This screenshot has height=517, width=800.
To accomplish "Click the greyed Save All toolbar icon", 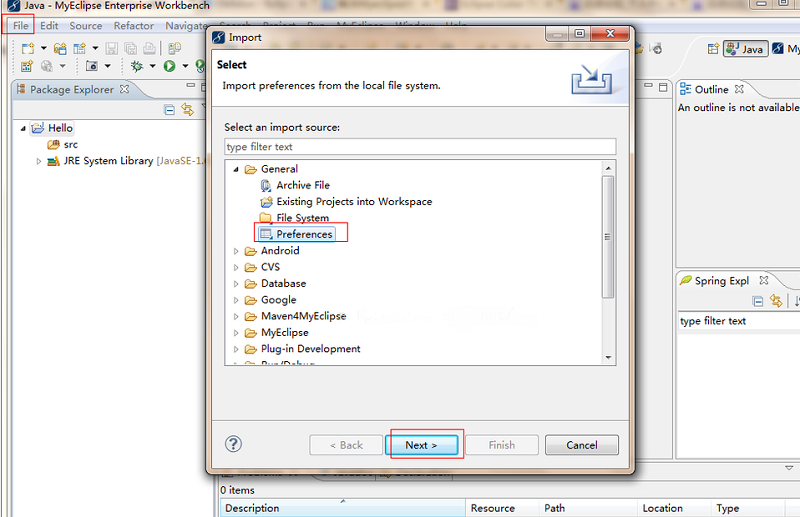I will 131,48.
